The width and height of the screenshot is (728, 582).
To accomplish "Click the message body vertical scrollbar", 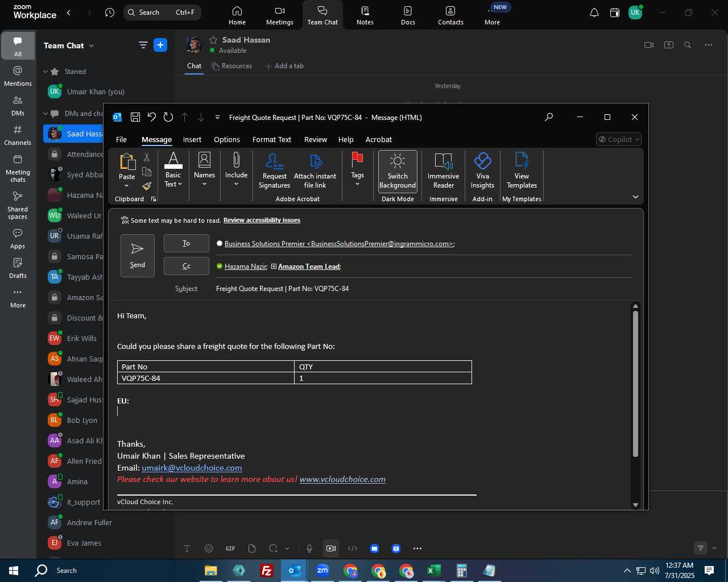I will 635,384.
